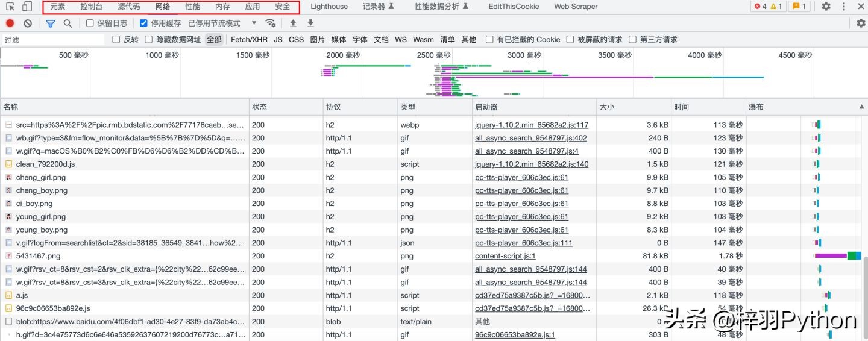Clear the network log
This screenshot has width=868, height=341.
[x=28, y=23]
